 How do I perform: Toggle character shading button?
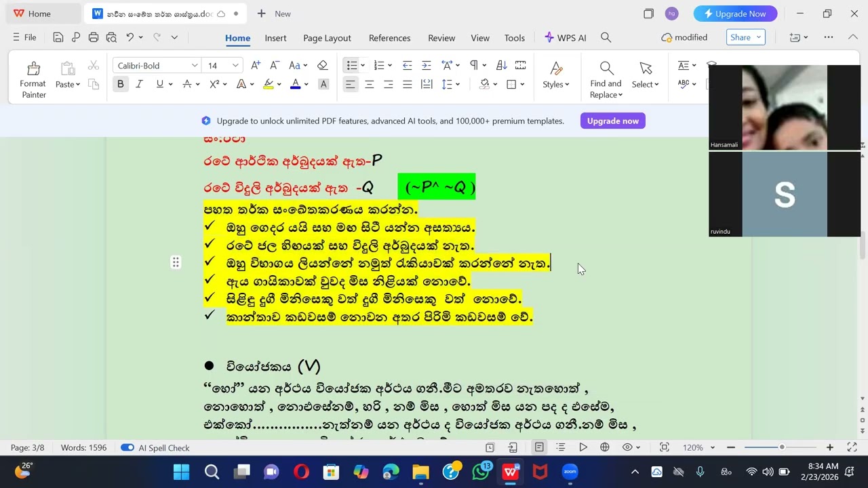point(323,84)
